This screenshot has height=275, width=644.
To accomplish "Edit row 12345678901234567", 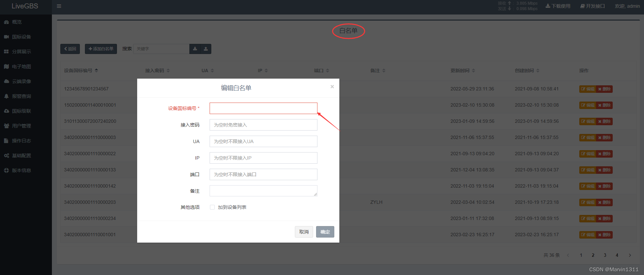I will coord(588,89).
